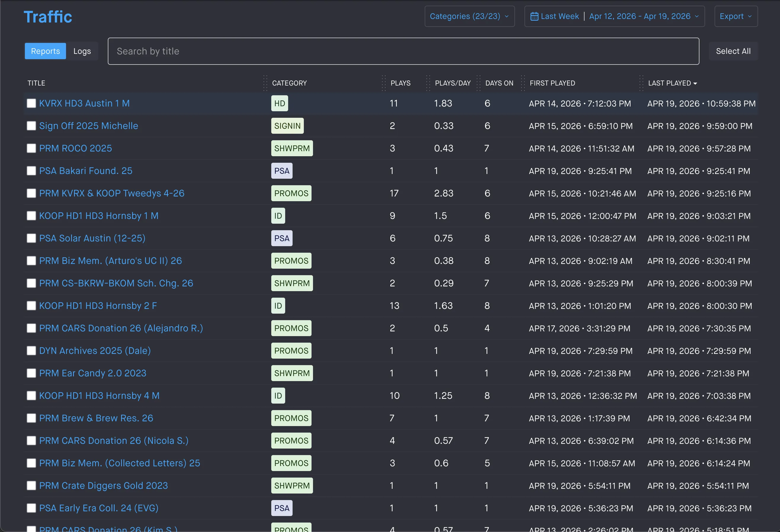Click the drag handle left of Plays column
The height and width of the screenshot is (532, 780).
click(x=383, y=83)
